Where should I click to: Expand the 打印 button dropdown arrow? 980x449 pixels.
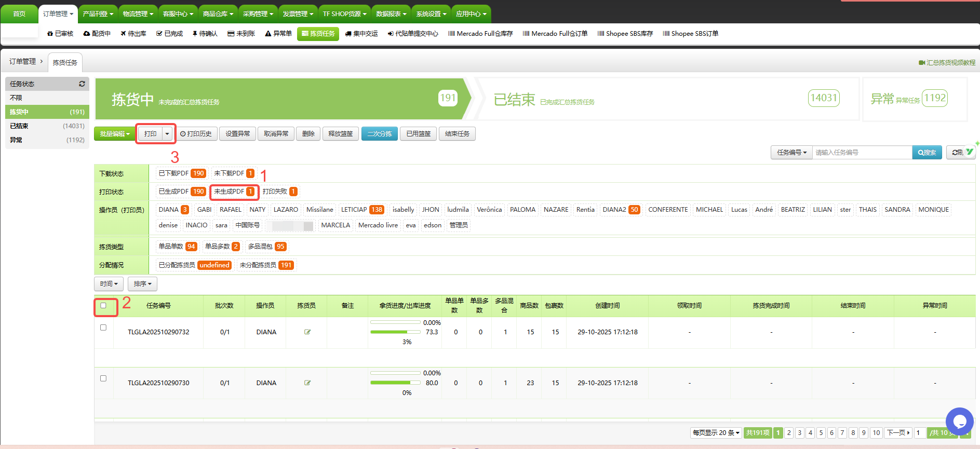tap(167, 134)
